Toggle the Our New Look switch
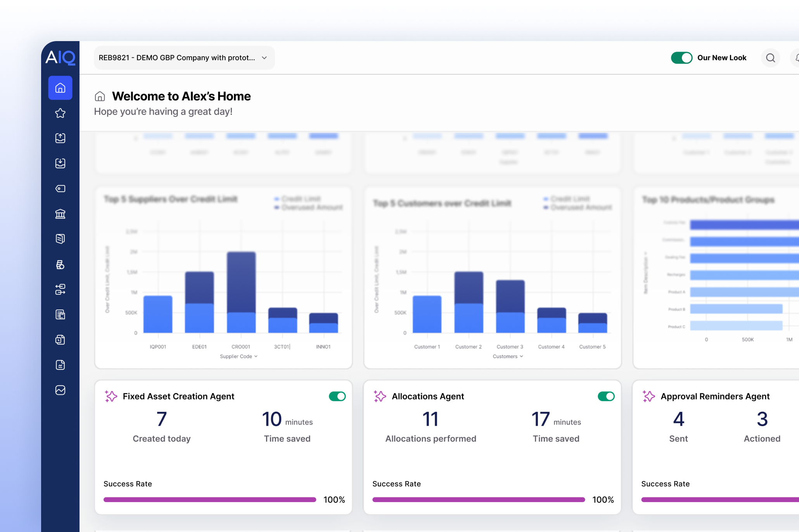Viewport: 799px width, 532px height. pyautogui.click(x=681, y=58)
